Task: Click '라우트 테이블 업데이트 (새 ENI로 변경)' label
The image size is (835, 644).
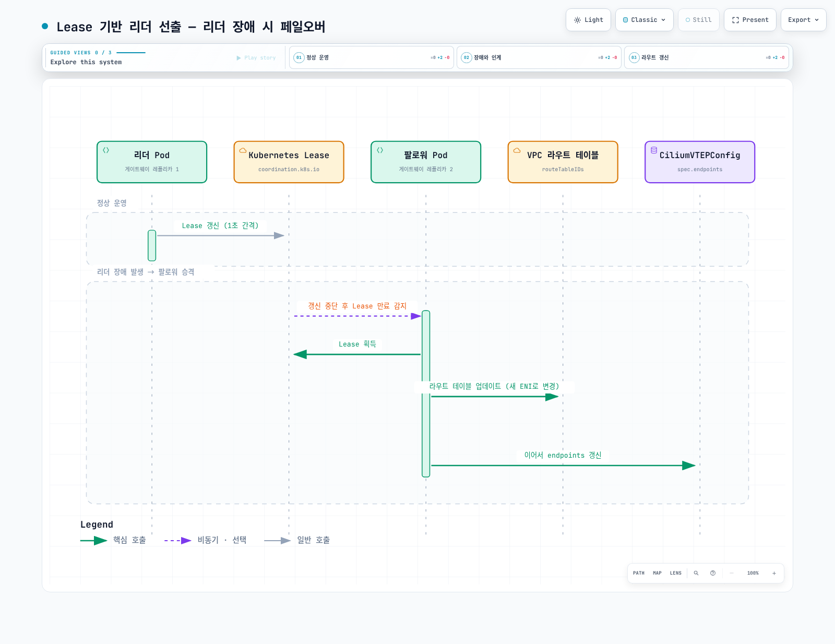Action: [494, 386]
